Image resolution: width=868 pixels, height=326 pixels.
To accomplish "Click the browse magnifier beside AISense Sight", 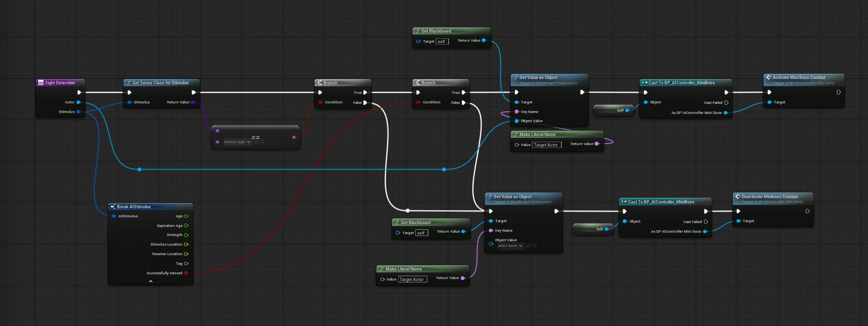I will coord(262,142).
